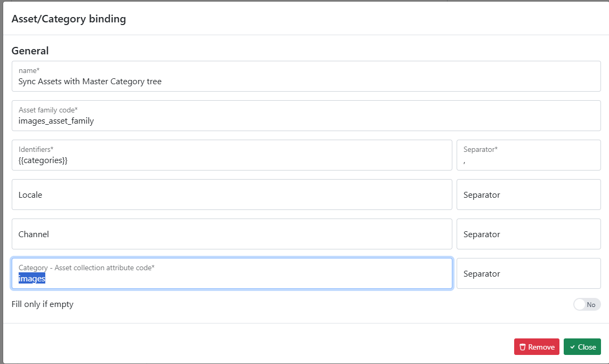Click the Separator field next to Channel
609x364 pixels.
point(529,234)
